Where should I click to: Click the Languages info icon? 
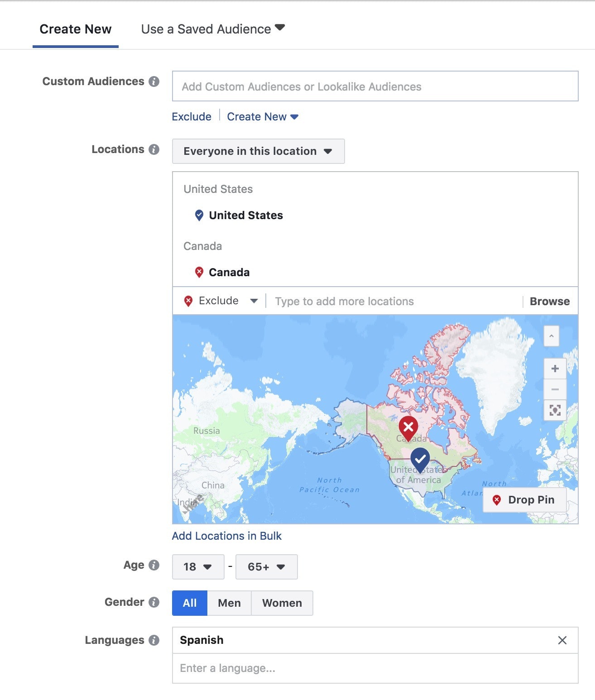154,640
